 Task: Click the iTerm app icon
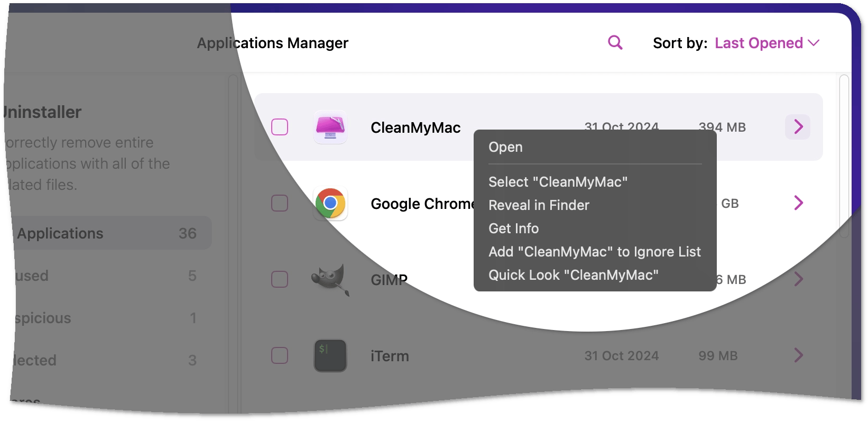click(330, 355)
